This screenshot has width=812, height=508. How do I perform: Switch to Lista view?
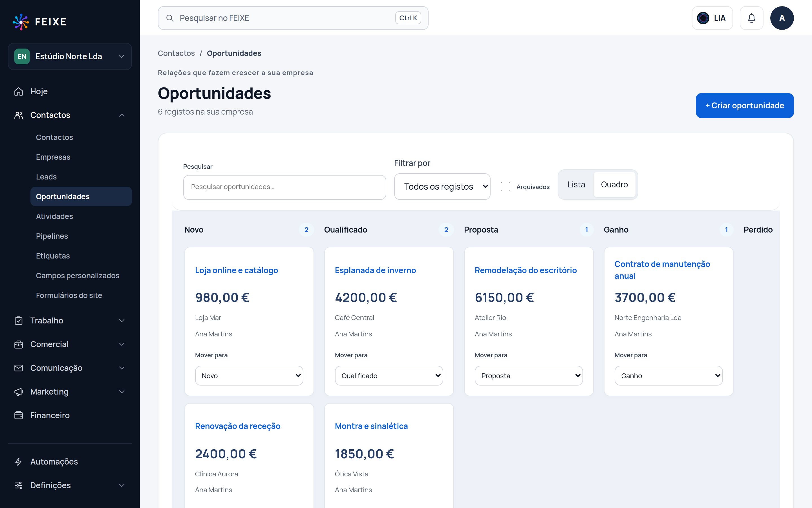pyautogui.click(x=576, y=185)
